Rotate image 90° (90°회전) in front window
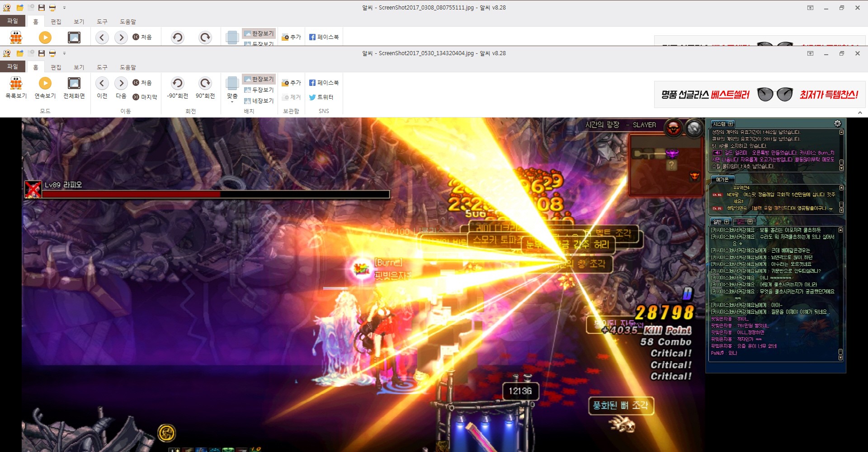The image size is (868, 452). click(x=205, y=88)
